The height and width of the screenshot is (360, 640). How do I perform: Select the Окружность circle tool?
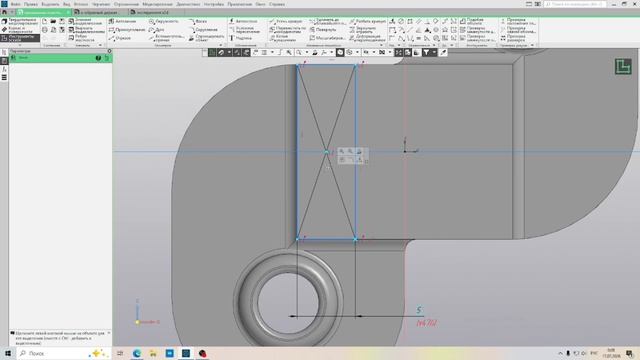pyautogui.click(x=164, y=21)
